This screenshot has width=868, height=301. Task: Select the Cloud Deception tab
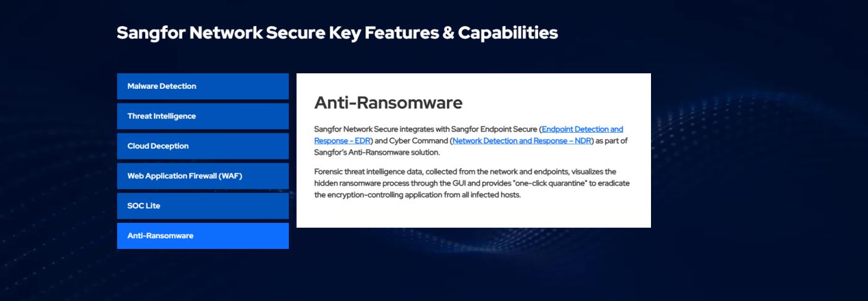pos(203,146)
